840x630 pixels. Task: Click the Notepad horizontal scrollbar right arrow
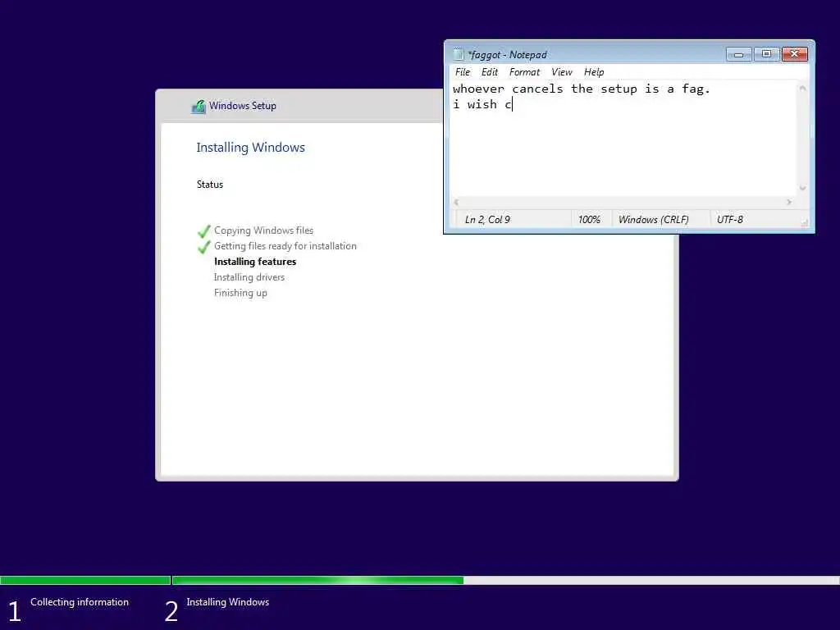(789, 202)
